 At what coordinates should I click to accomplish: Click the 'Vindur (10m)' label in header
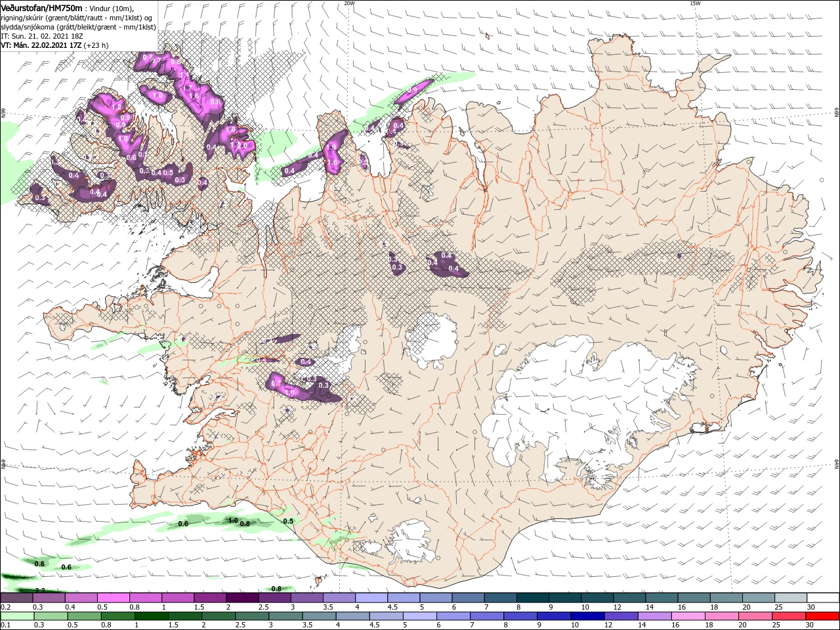click(112, 8)
